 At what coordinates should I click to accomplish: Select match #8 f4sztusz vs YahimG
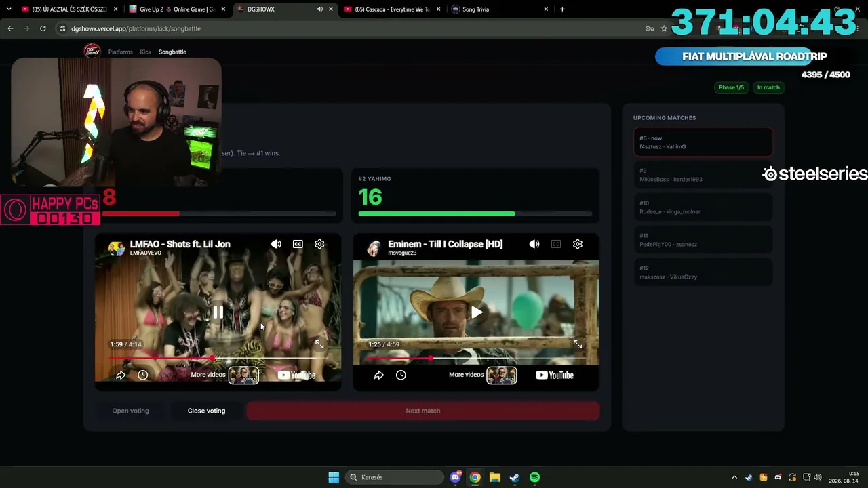(x=703, y=142)
